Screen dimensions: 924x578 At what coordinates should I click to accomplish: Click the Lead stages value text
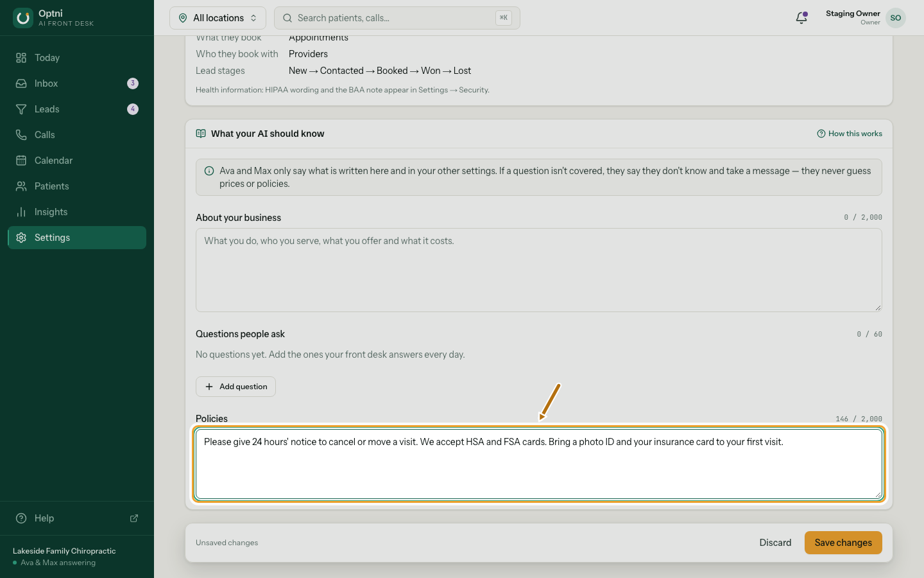[380, 71]
